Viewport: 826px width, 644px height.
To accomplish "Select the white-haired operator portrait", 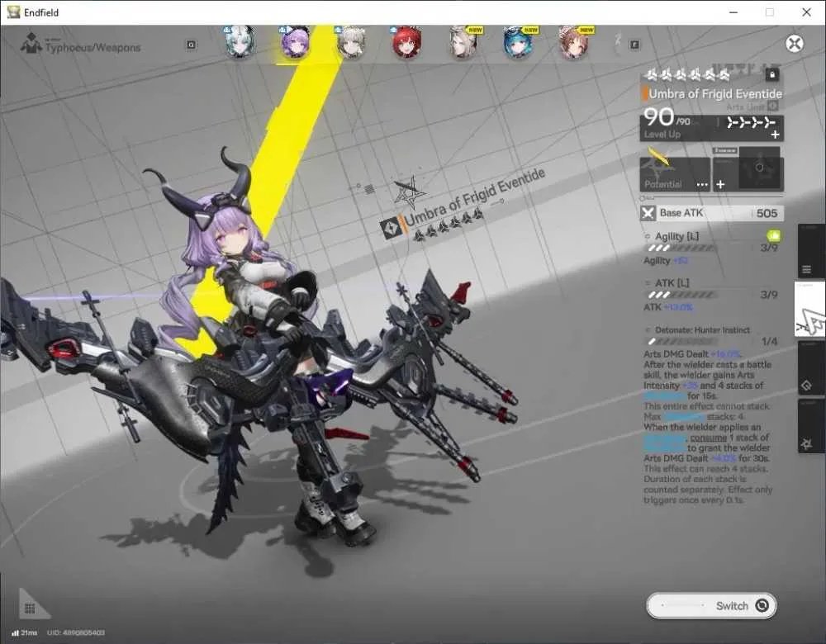I will 240,42.
